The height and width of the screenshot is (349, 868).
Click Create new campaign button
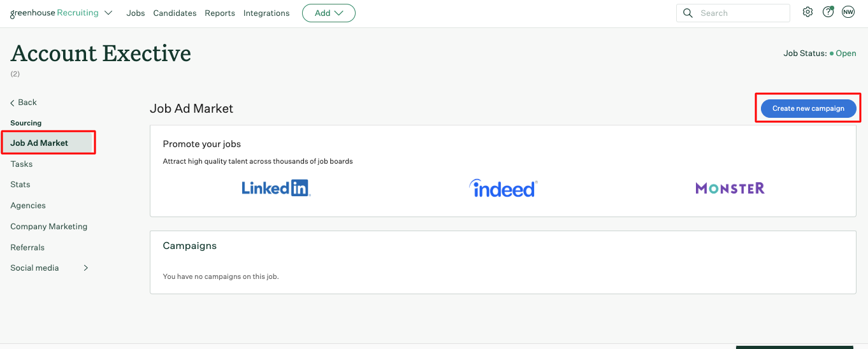point(808,108)
